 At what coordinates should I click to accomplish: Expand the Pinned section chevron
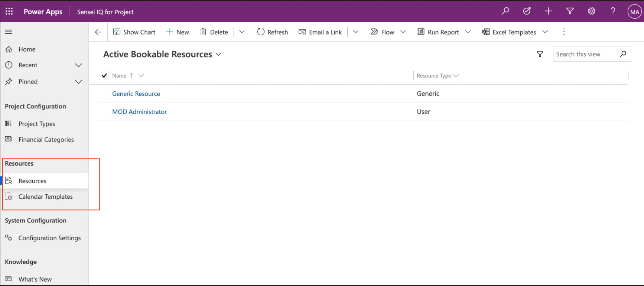pos(78,82)
